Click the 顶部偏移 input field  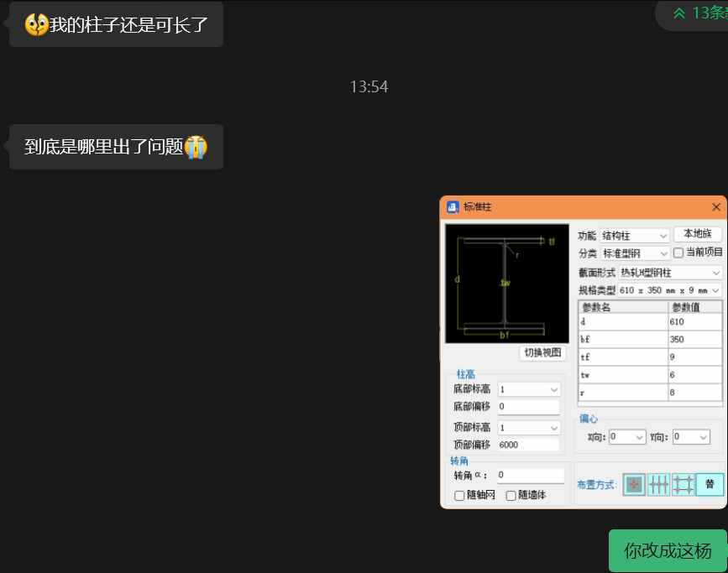tap(528, 445)
